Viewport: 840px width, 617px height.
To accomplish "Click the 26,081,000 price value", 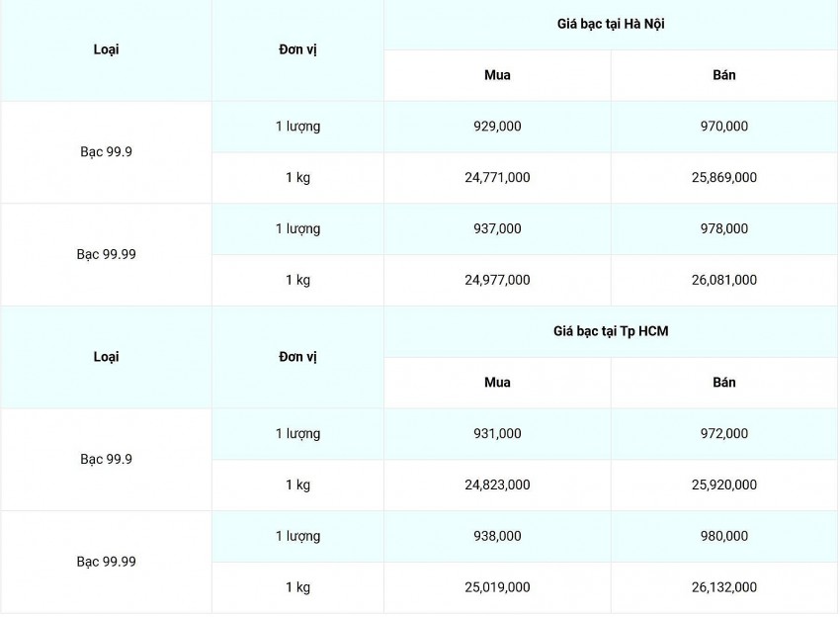I will tap(723, 280).
